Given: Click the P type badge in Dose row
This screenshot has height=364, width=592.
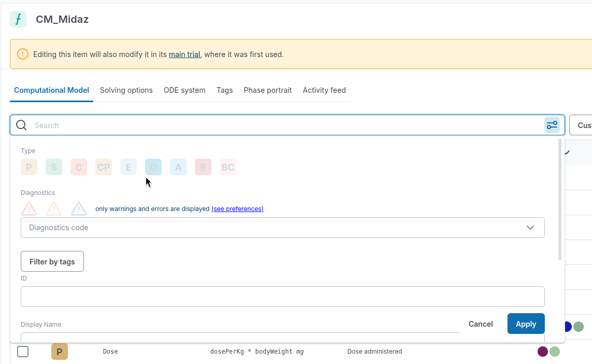Looking at the screenshot, I should [60, 352].
